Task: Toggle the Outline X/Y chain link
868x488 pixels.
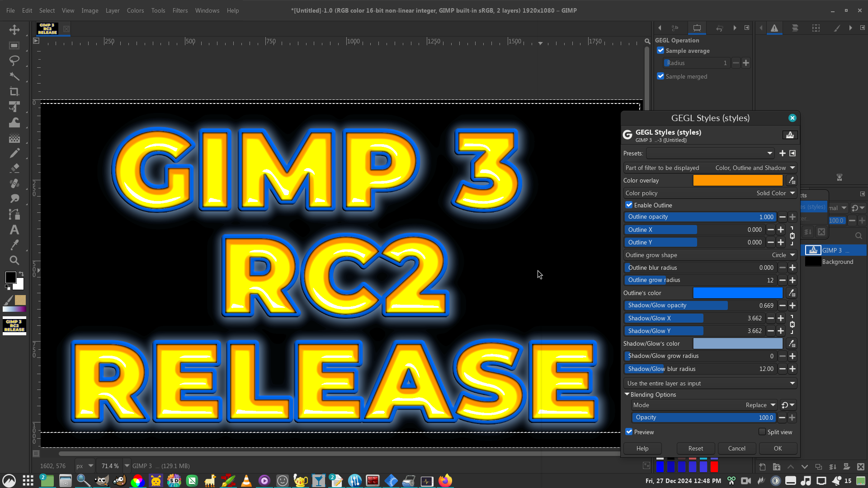Action: (x=792, y=236)
